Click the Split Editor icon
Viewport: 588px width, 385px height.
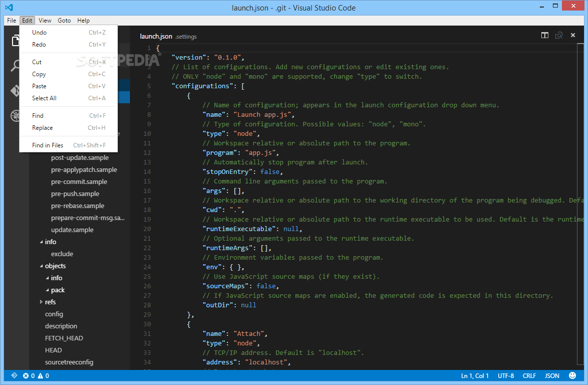click(x=545, y=35)
